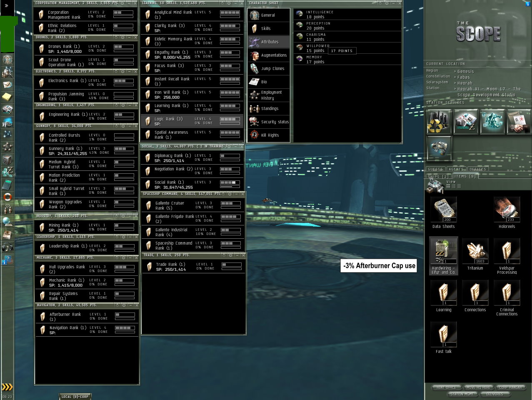
Task: Open the character sheet Neocom icon
Action: coord(7,60)
